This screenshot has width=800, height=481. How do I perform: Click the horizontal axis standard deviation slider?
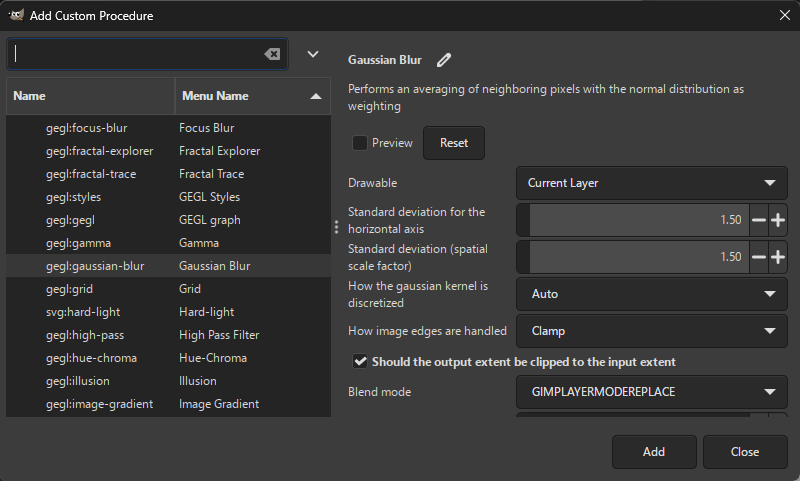[635, 220]
